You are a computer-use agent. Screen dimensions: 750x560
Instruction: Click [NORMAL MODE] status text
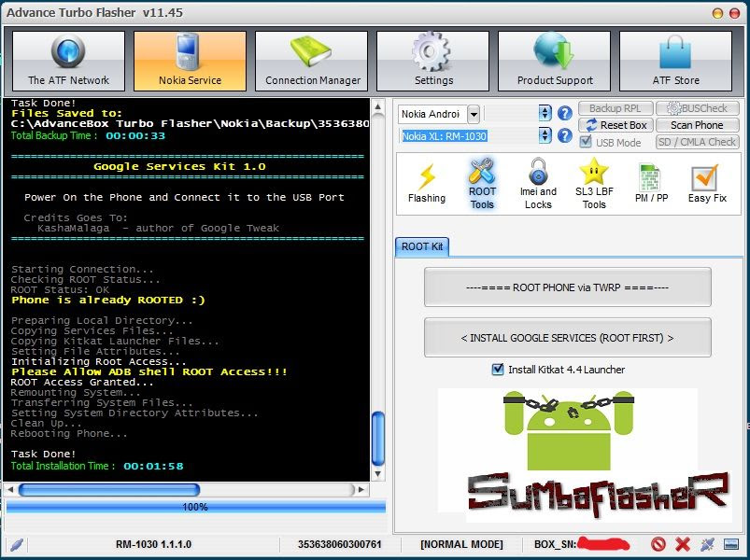click(x=461, y=544)
